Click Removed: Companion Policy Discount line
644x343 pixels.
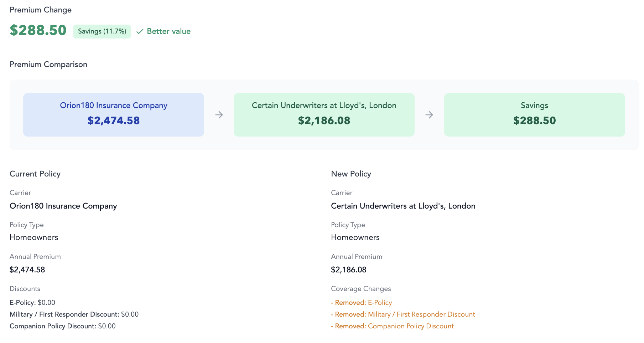pyautogui.click(x=393, y=326)
